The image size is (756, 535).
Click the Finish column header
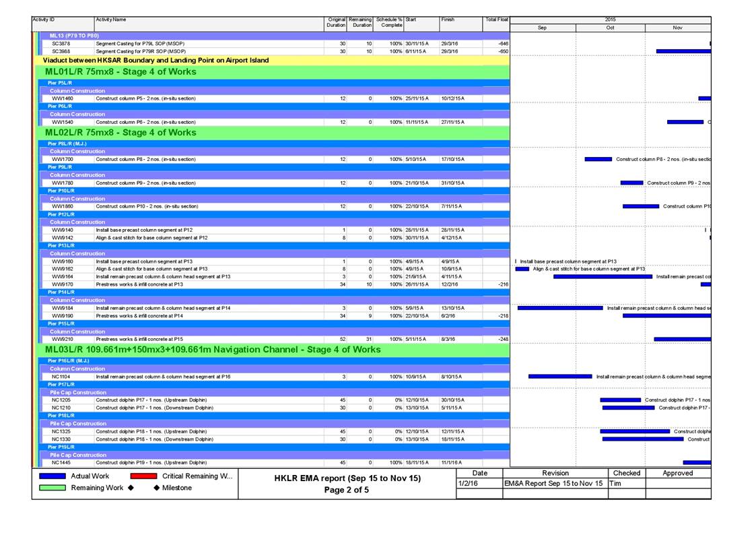click(460, 24)
